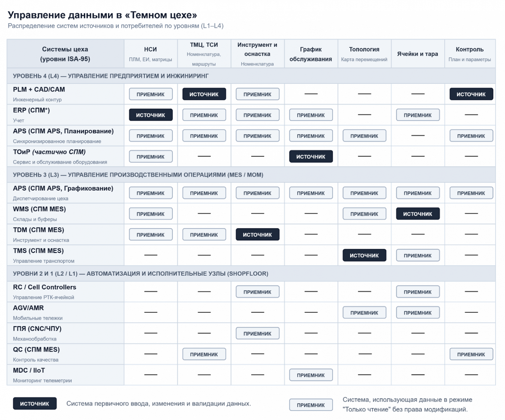Click the Ячейки и тара column header
The height and width of the screenshot is (420, 505).
(x=418, y=54)
